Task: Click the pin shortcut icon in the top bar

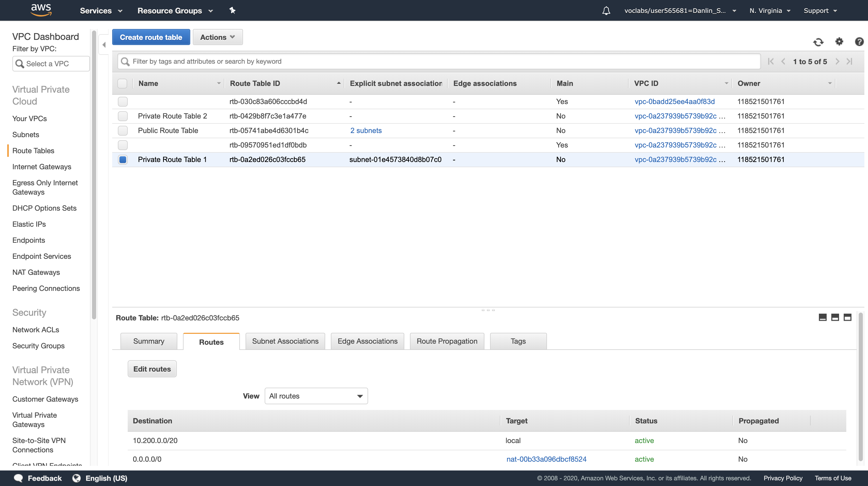Action: tap(232, 10)
